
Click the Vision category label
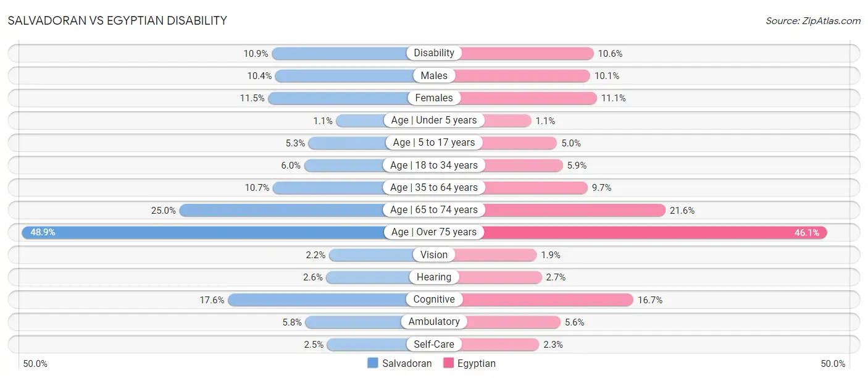coord(434,254)
